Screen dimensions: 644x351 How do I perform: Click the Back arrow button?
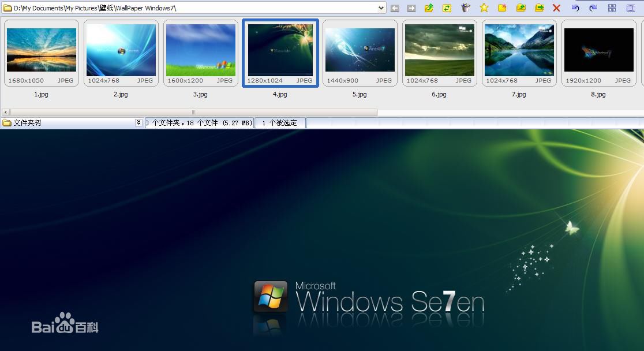pyautogui.click(x=395, y=8)
